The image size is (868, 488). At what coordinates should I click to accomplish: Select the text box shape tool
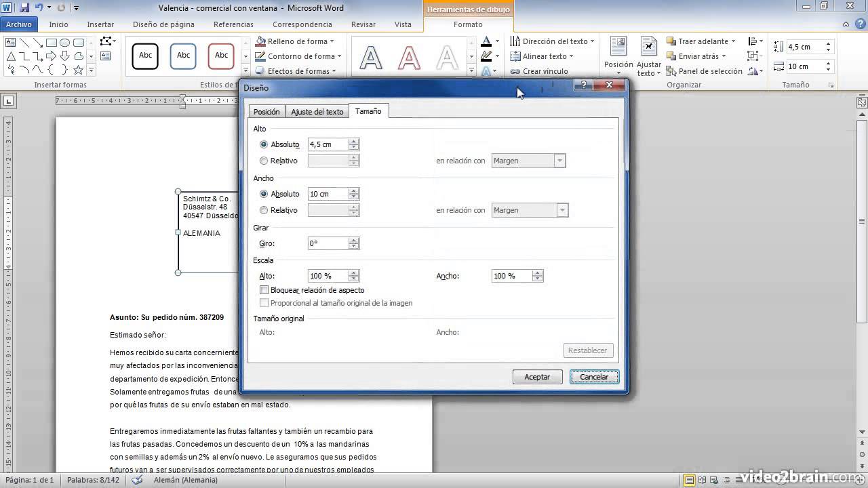point(10,43)
